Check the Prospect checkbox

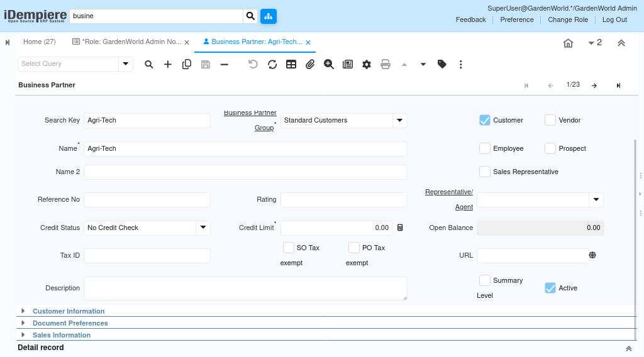(x=550, y=148)
